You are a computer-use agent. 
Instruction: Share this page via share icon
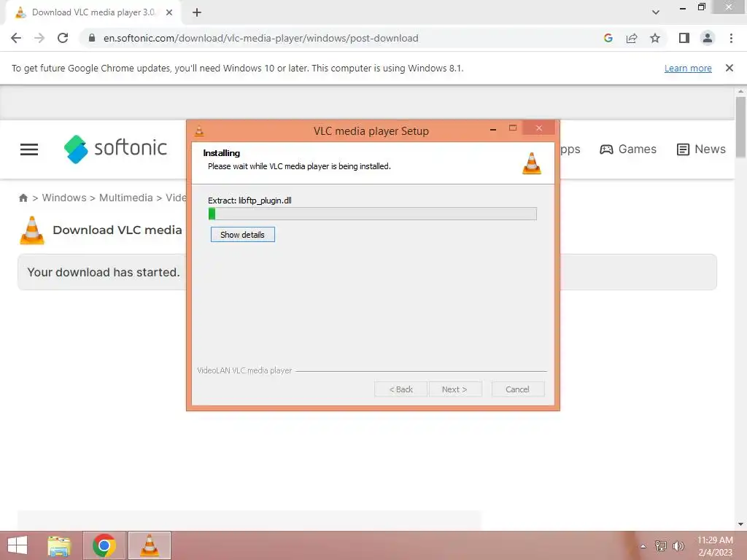click(x=632, y=38)
